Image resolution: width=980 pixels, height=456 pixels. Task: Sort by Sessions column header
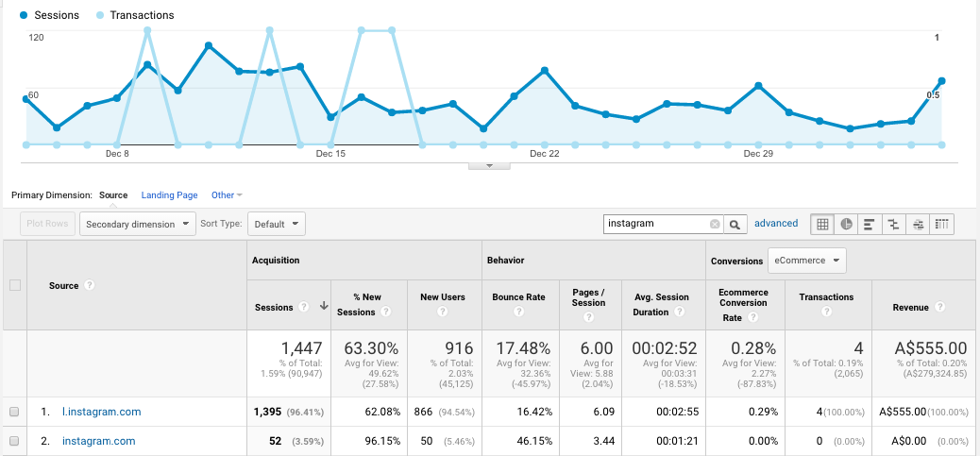pos(274,307)
